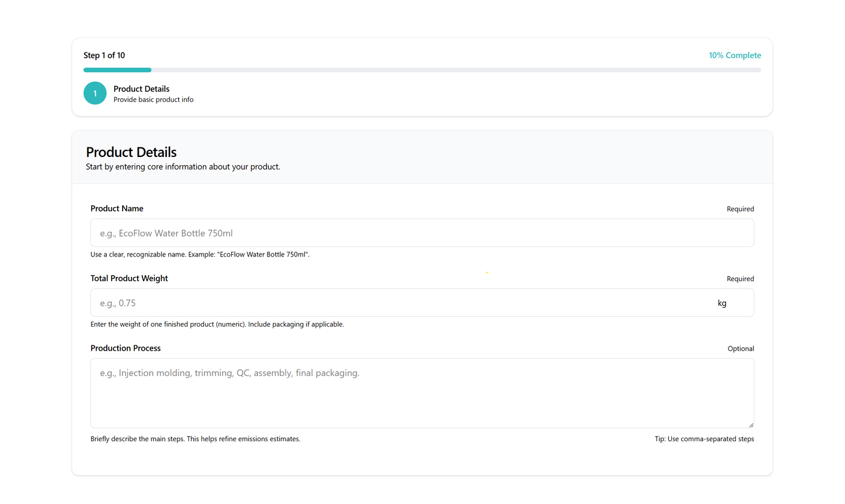
Task: Focus the Total Product Weight field
Action: [x=398, y=303]
